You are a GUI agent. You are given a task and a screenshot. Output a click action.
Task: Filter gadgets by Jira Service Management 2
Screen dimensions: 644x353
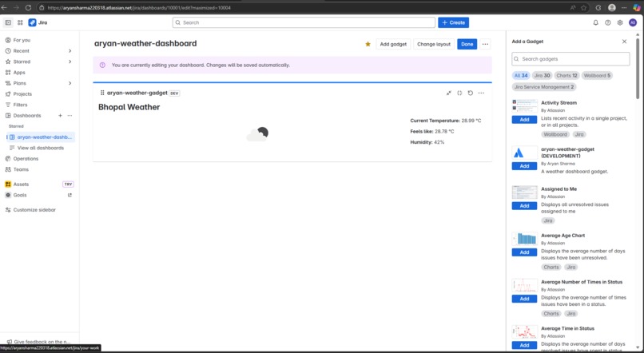click(x=544, y=87)
